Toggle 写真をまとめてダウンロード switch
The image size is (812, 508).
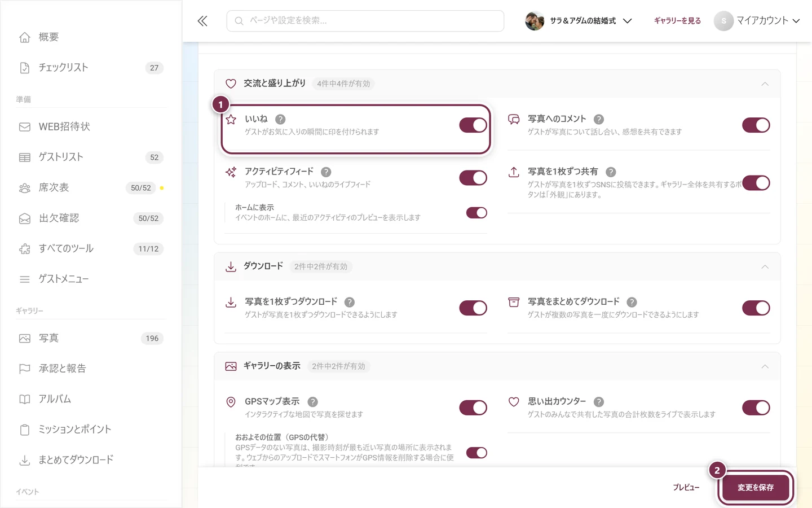756,308
